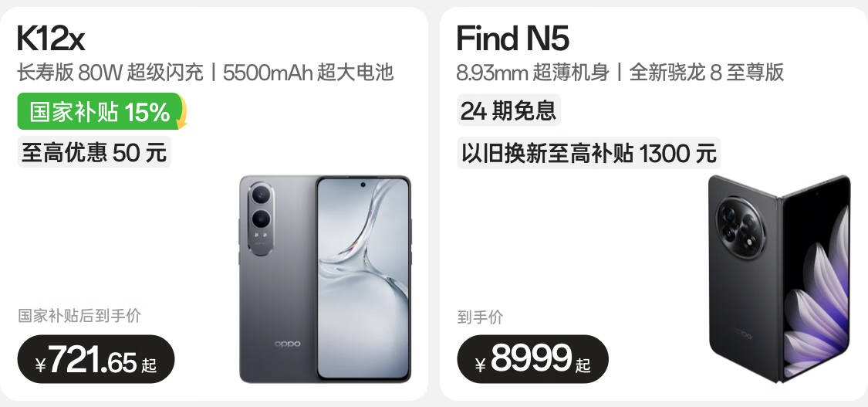Click the K12x front display screen
This screenshot has width=868, height=407.
pyautogui.click(x=363, y=279)
